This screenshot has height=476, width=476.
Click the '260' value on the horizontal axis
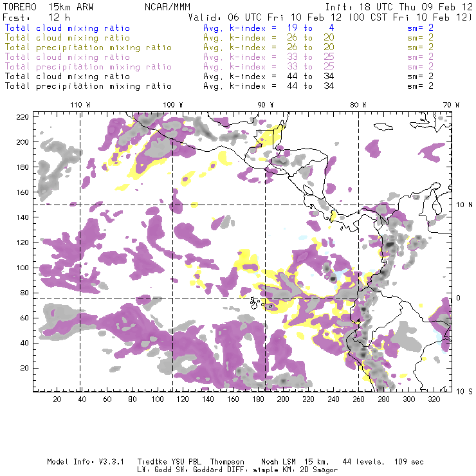pyautogui.click(x=358, y=399)
